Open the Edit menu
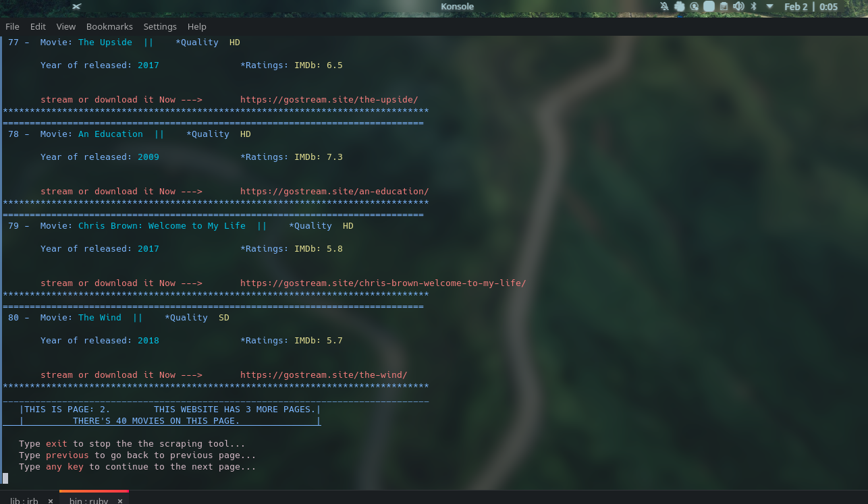Screen dimensions: 868x504 38,27
